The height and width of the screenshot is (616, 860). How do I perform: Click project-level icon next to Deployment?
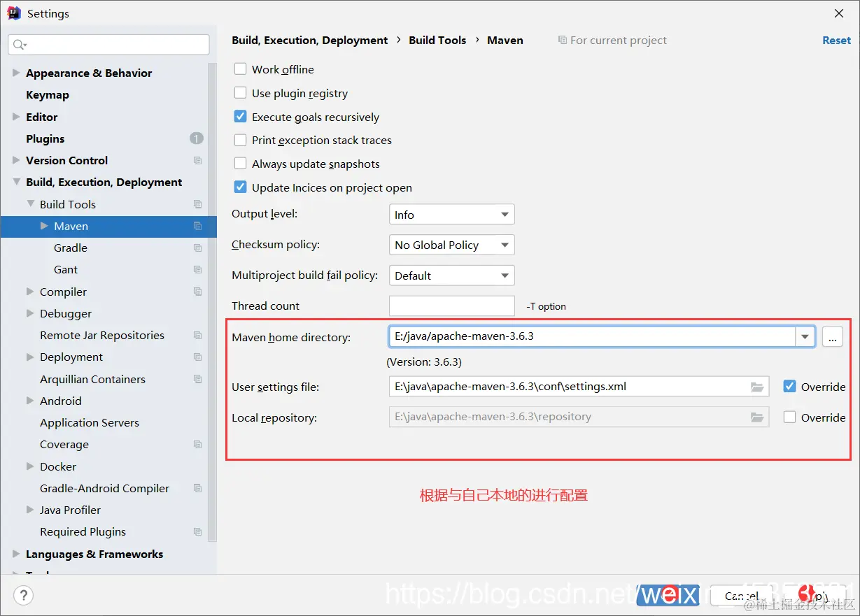tap(197, 357)
